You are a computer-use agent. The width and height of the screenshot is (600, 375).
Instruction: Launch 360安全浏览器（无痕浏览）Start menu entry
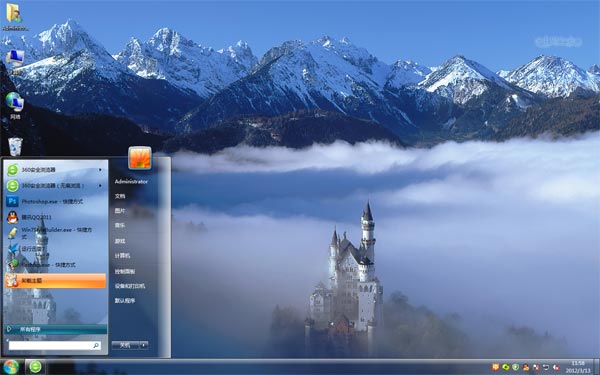click(x=55, y=186)
